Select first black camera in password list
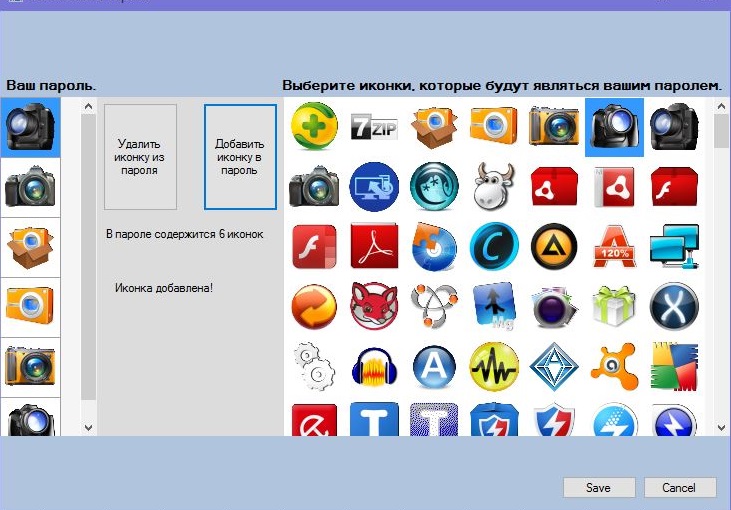731x510 pixels. (30, 127)
